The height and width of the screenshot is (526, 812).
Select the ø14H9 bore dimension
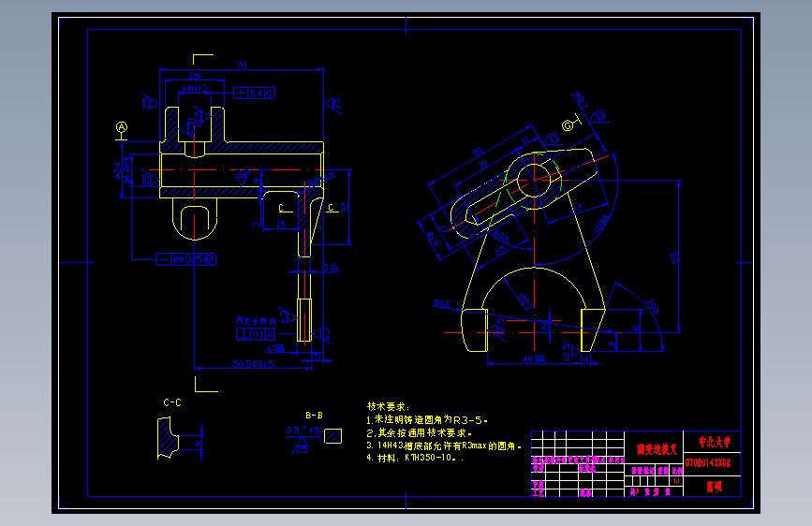point(126,169)
